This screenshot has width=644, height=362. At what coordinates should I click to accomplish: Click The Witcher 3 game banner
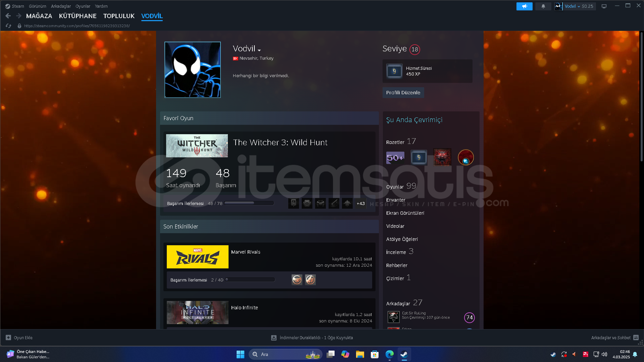(197, 146)
